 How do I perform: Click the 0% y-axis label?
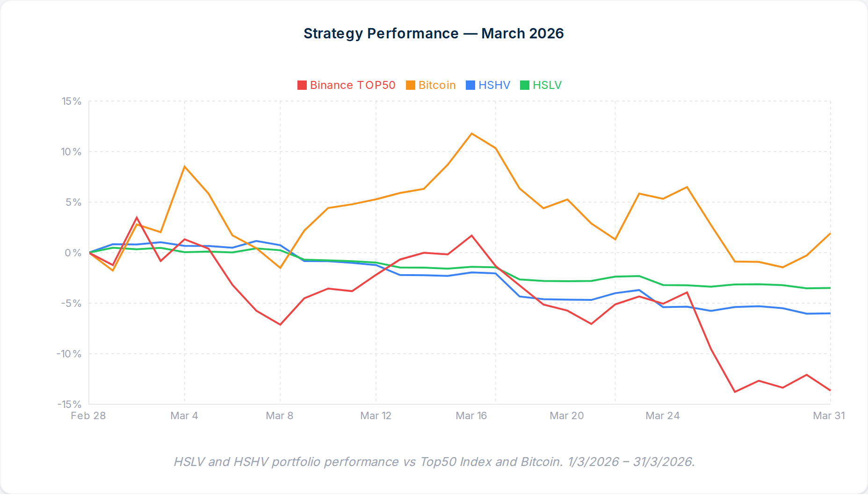[x=73, y=253]
